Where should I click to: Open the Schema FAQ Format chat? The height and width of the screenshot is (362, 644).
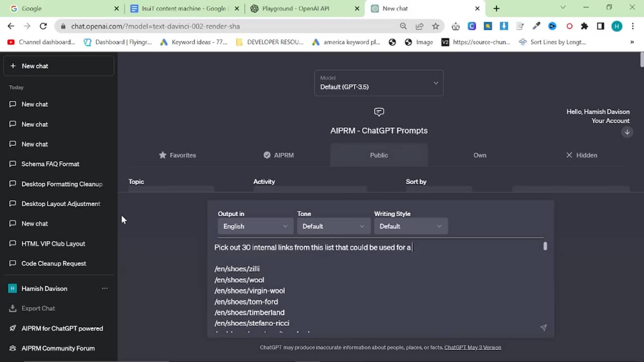pos(59,164)
